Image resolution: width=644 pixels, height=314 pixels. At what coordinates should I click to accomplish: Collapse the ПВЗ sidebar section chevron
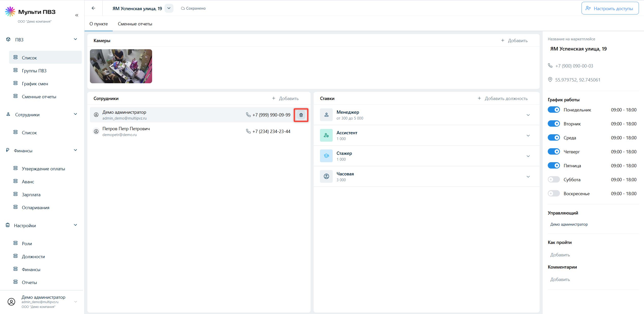pos(75,39)
